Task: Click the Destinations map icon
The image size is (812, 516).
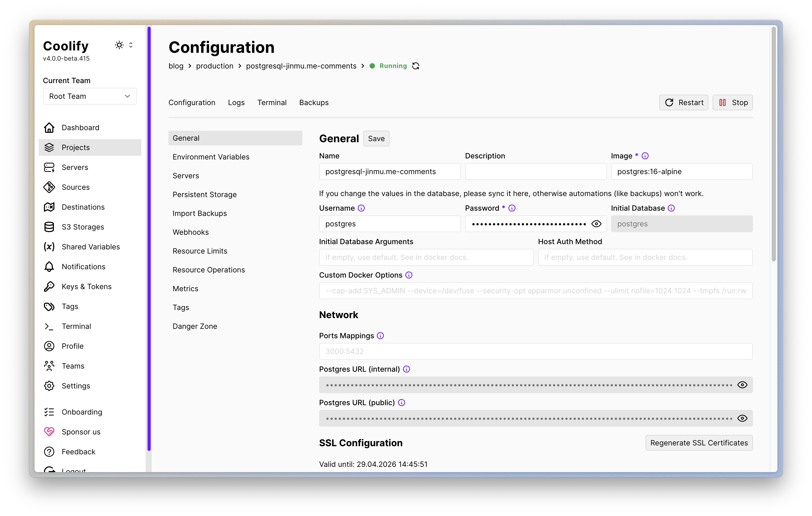Action: (x=49, y=207)
